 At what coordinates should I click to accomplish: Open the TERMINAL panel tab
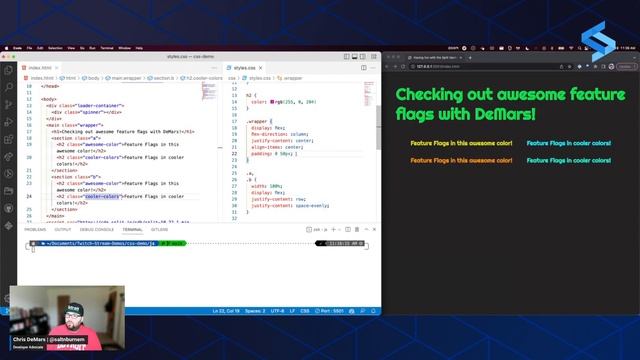[x=132, y=229]
